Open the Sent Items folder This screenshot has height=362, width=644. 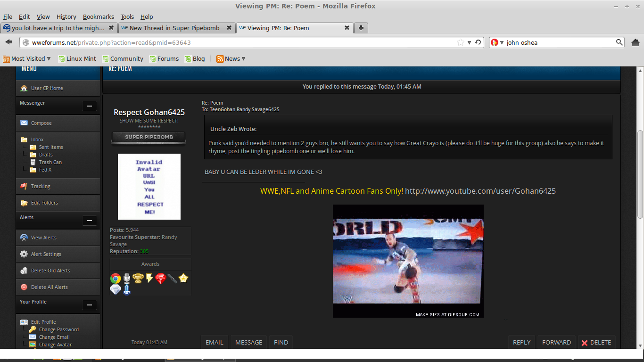51,147
